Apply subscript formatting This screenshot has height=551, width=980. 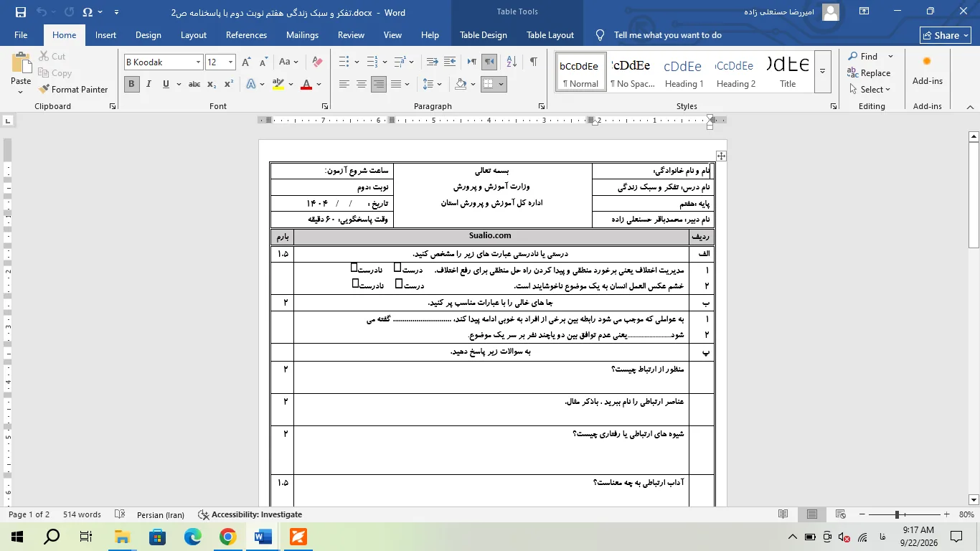[x=212, y=85]
